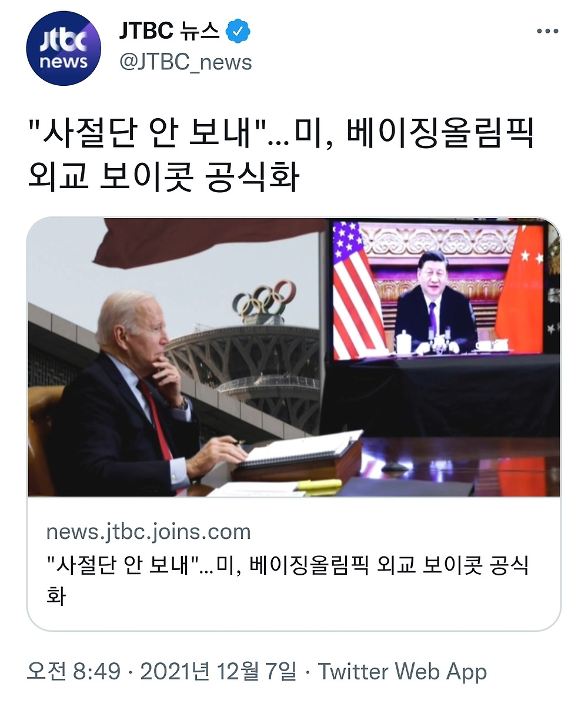Screen dimensions: 588x707
Task: Click the blue verified badge
Action: click(x=239, y=31)
